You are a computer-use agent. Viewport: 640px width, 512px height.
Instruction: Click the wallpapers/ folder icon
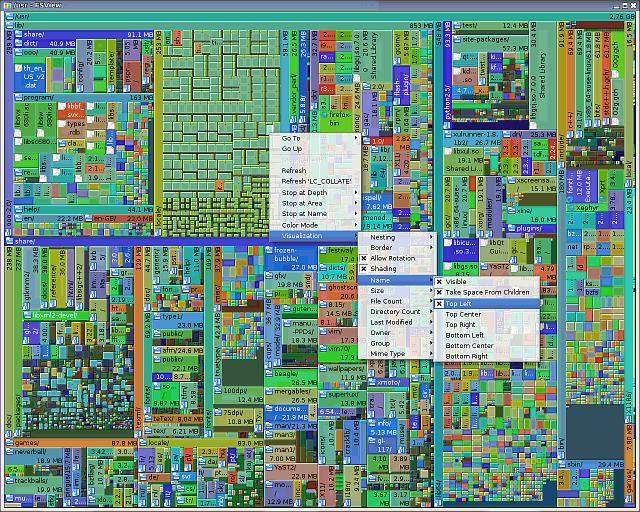click(x=323, y=368)
